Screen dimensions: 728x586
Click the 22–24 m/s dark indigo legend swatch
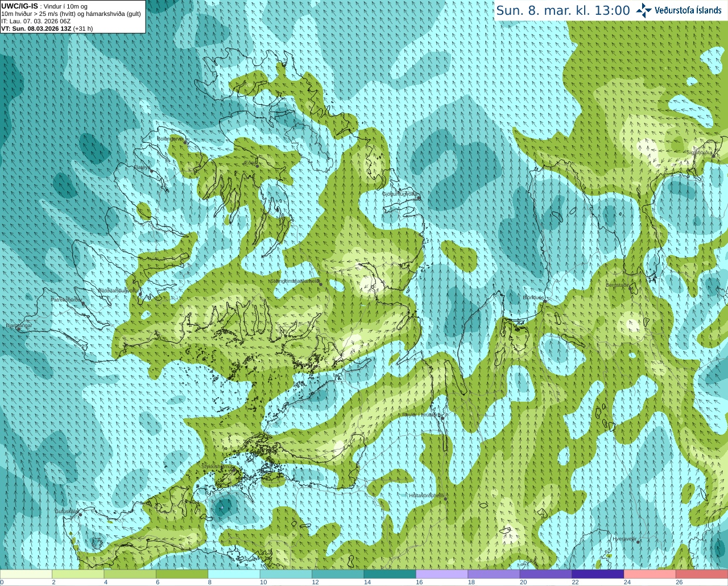pyautogui.click(x=598, y=575)
